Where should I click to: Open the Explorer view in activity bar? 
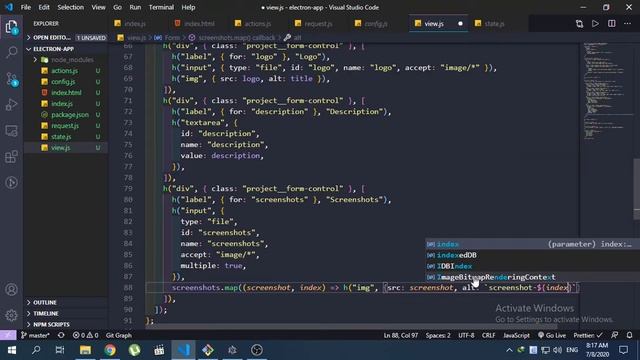(x=11, y=27)
